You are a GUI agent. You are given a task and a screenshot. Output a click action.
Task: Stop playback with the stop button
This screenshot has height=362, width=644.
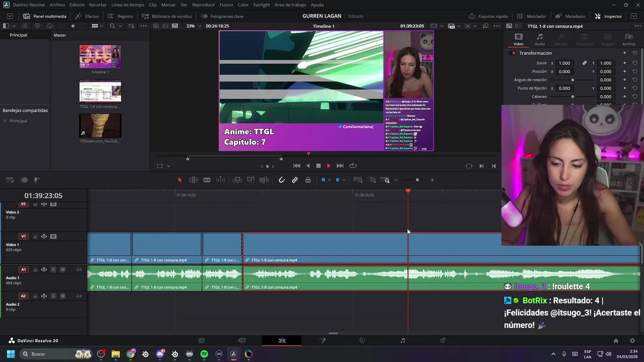[318, 166]
